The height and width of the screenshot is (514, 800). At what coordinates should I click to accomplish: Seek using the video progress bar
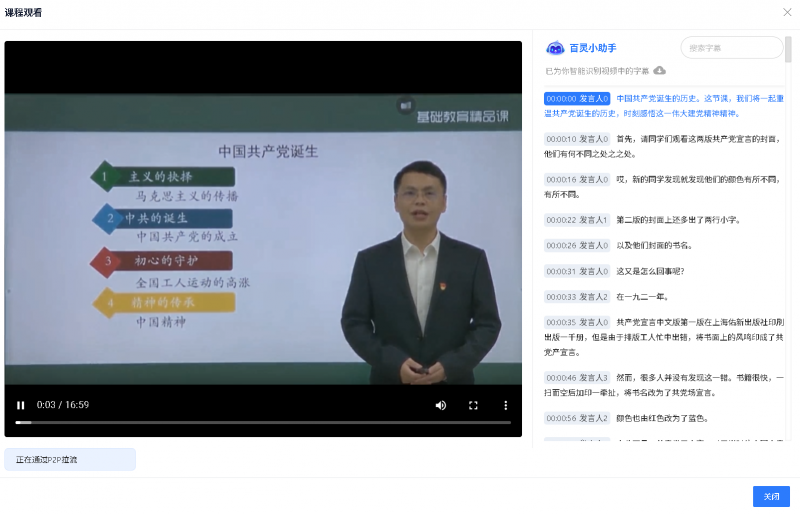(262, 422)
